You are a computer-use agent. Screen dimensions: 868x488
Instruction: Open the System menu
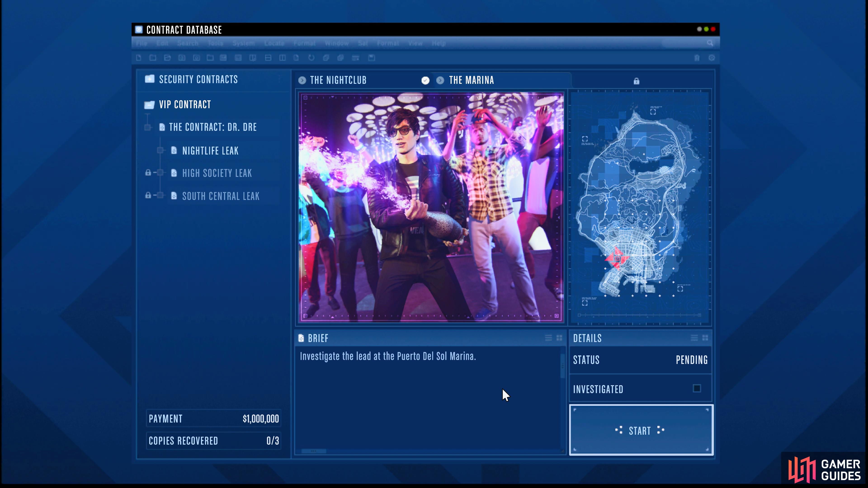point(243,43)
